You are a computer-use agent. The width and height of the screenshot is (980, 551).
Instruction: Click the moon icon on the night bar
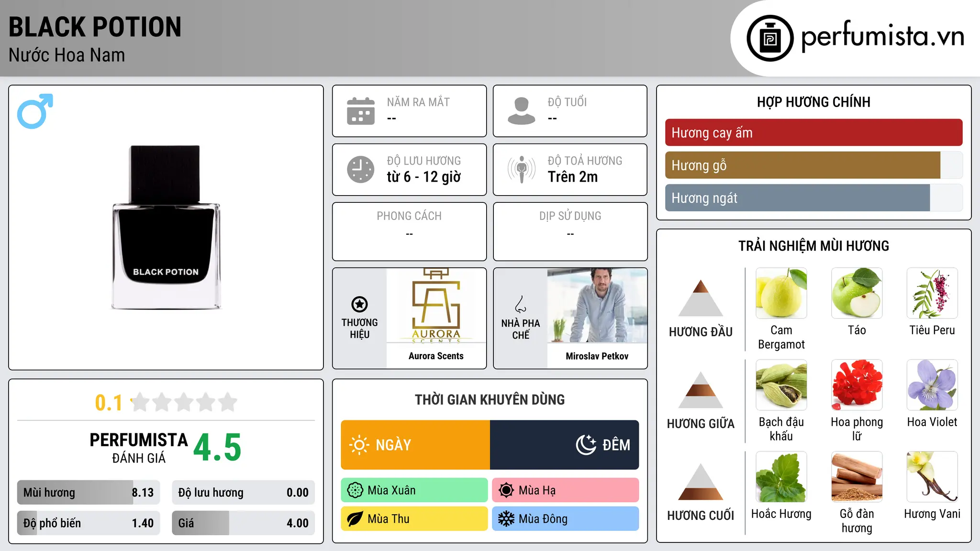[x=586, y=445]
